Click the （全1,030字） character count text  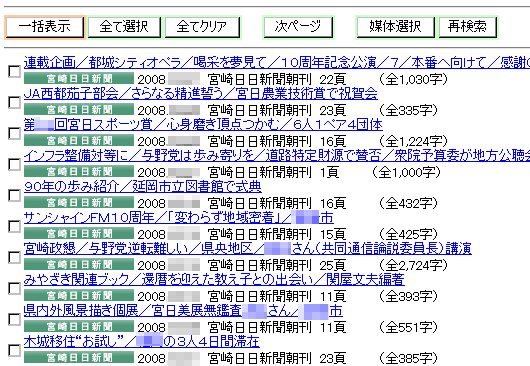413,79
